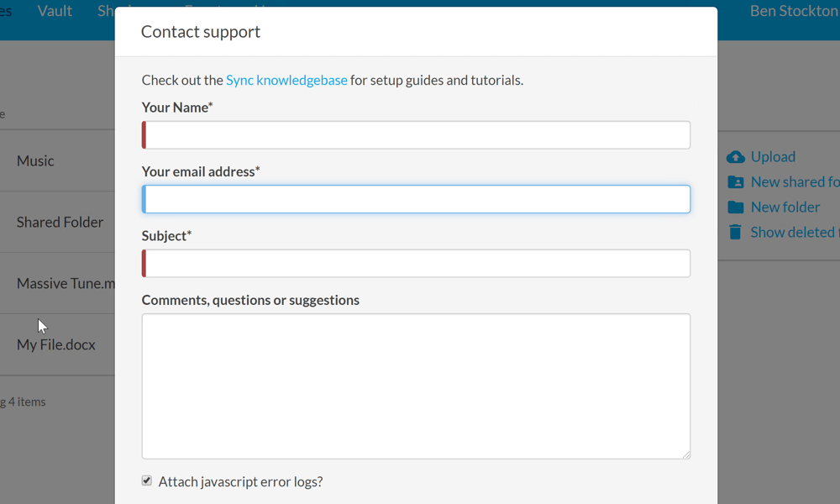Select the Subject input box

pyautogui.click(x=417, y=264)
